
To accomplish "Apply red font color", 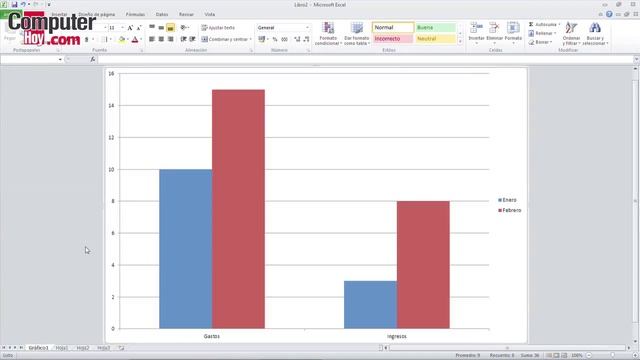I will coord(135,40).
